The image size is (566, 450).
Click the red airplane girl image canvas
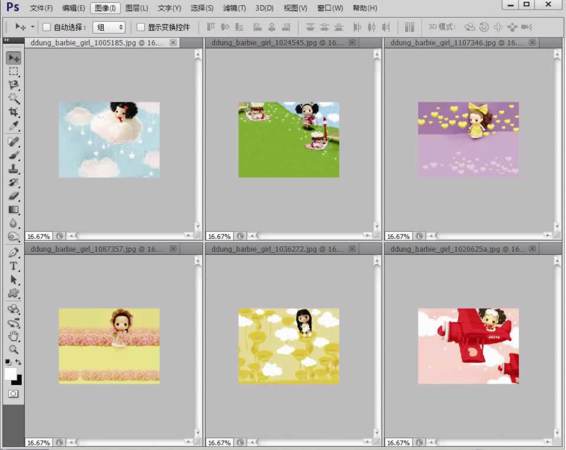coord(468,346)
